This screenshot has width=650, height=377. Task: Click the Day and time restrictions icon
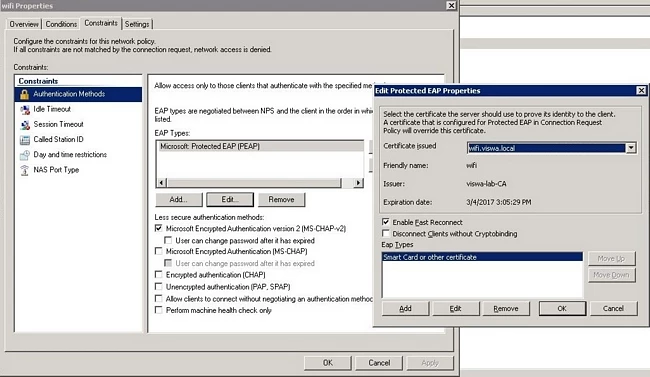click(25, 155)
